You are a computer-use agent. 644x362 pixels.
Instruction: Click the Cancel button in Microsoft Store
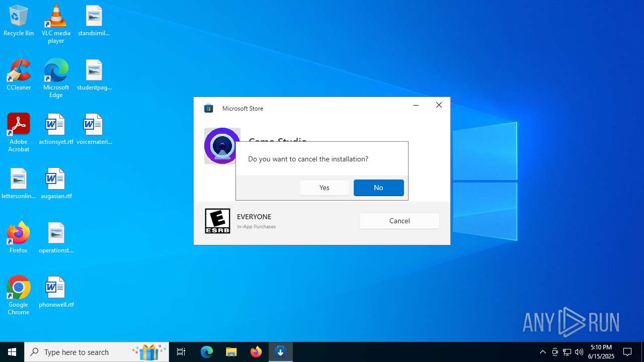coord(399,221)
